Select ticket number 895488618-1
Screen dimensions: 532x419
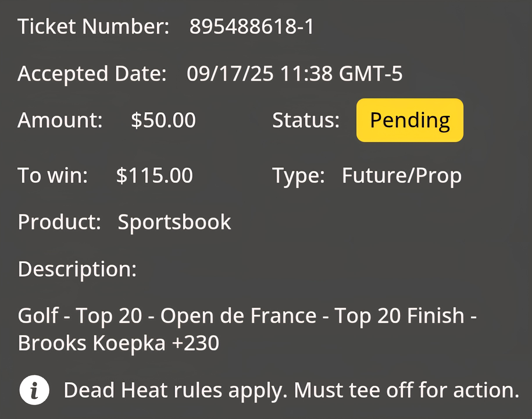click(252, 26)
